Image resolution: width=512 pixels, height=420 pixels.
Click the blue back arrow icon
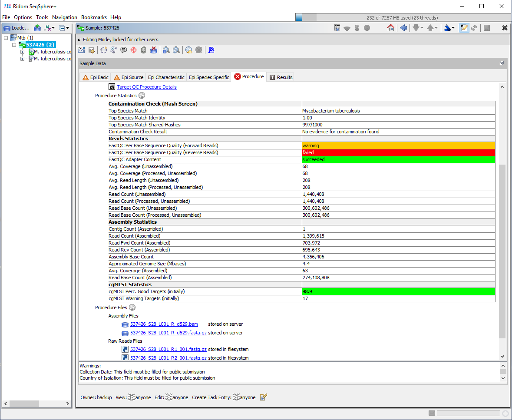(403, 28)
